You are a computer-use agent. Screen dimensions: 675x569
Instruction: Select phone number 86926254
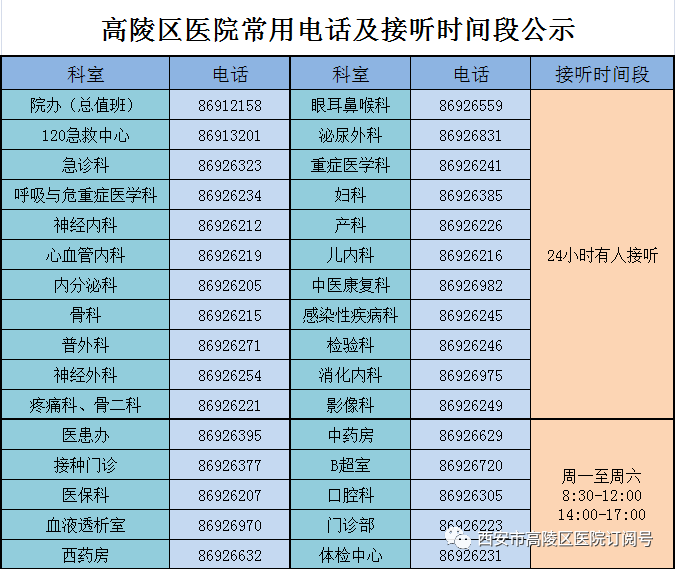point(230,375)
